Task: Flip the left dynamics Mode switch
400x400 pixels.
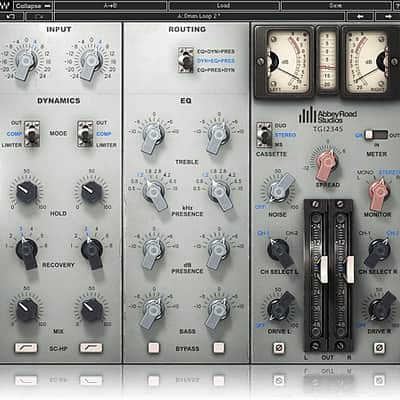Action: click(32, 134)
